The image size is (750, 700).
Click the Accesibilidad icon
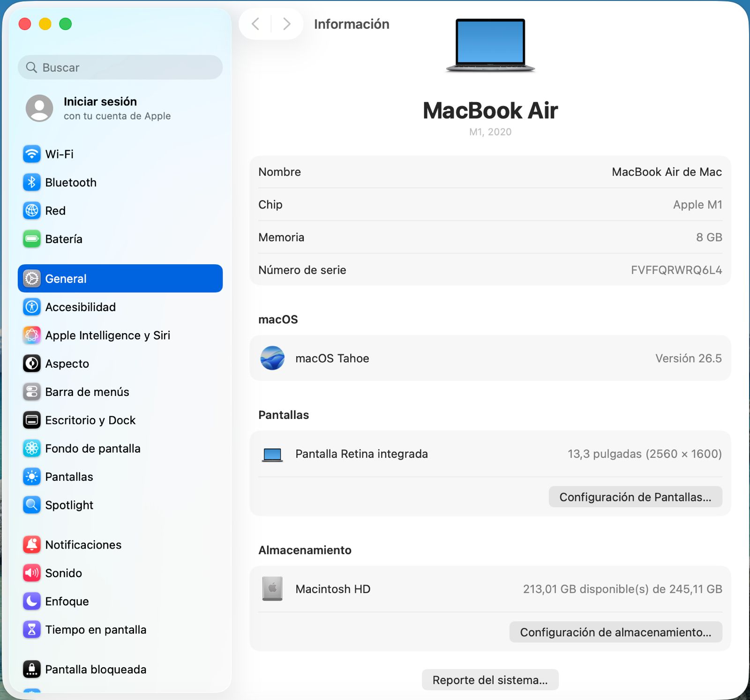pos(32,307)
